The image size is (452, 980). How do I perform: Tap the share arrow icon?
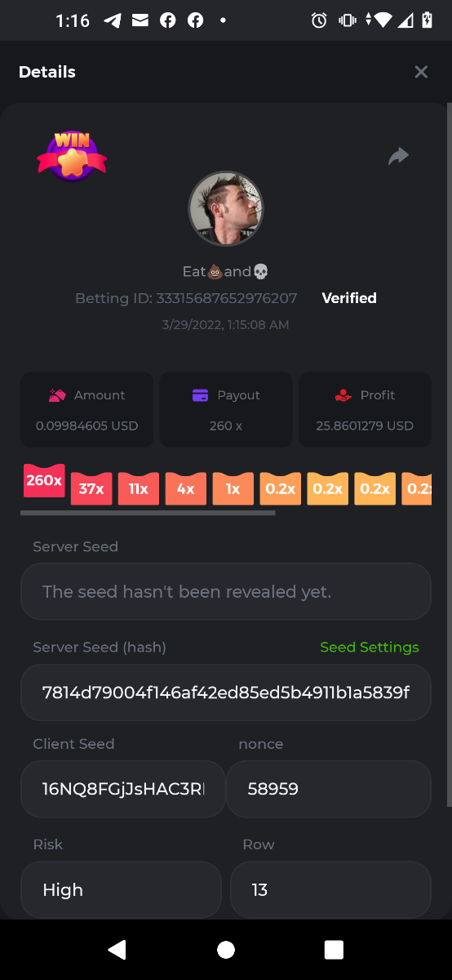click(x=398, y=156)
